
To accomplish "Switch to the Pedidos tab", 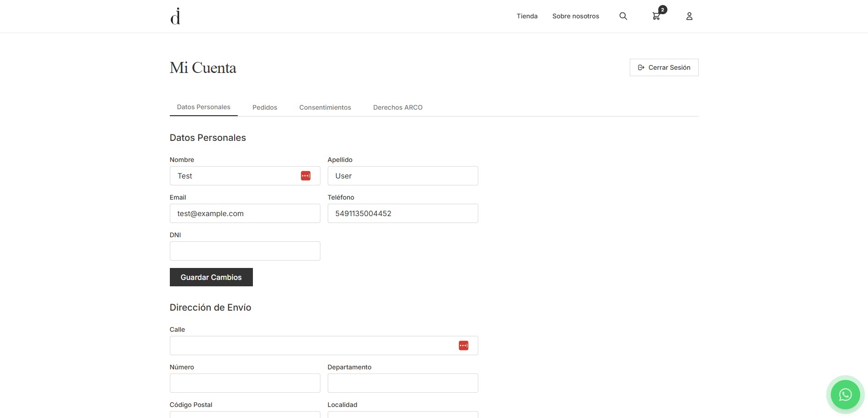I will [x=265, y=107].
